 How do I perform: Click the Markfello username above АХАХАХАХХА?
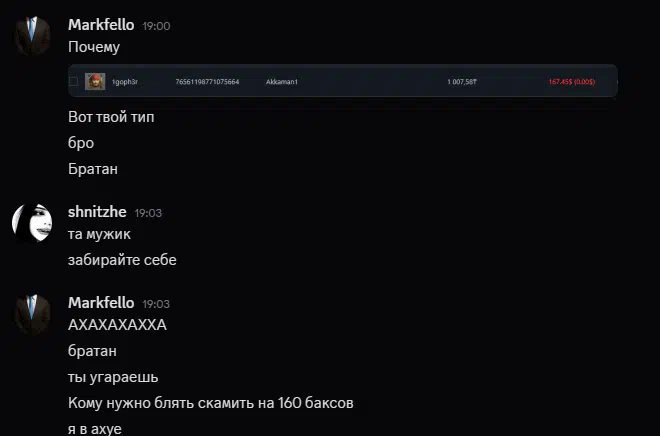click(x=101, y=303)
